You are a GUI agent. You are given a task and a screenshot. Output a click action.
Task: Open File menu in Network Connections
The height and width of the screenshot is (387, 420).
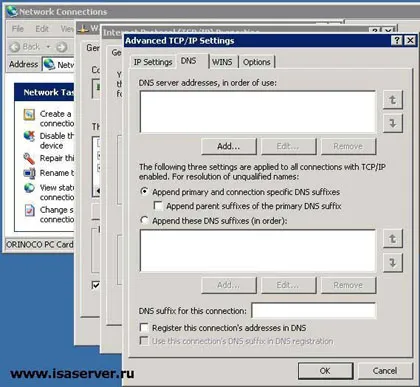coord(18,29)
